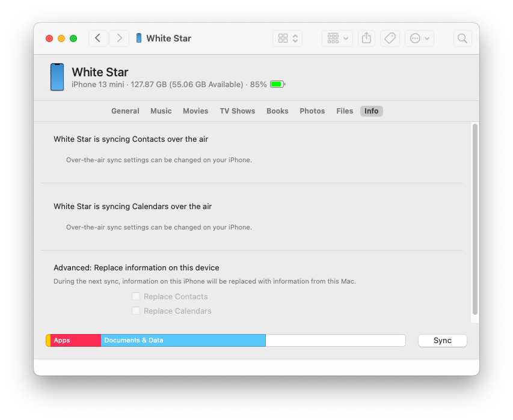The height and width of the screenshot is (420, 513).
Task: Click small iPhone icon in title bar
Action: coord(139,38)
